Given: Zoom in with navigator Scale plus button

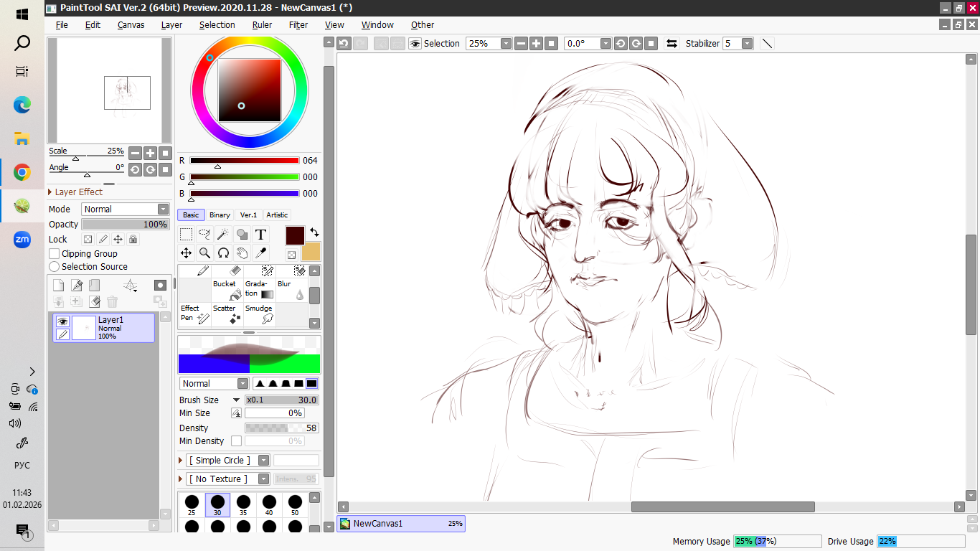Looking at the screenshot, I should (150, 153).
